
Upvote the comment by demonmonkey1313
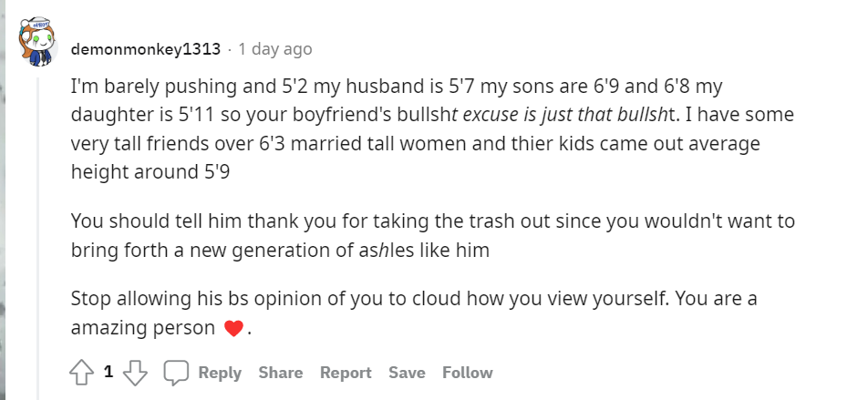tap(81, 373)
